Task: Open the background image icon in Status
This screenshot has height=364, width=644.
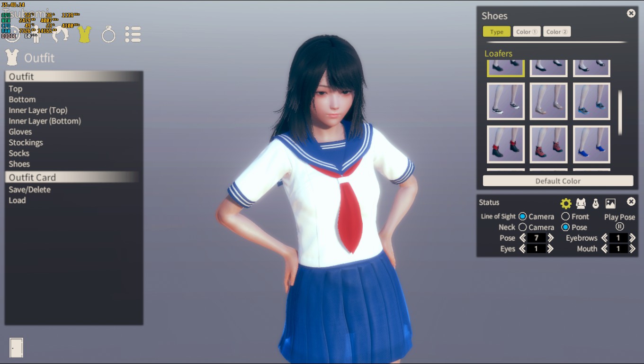Action: coord(610,203)
